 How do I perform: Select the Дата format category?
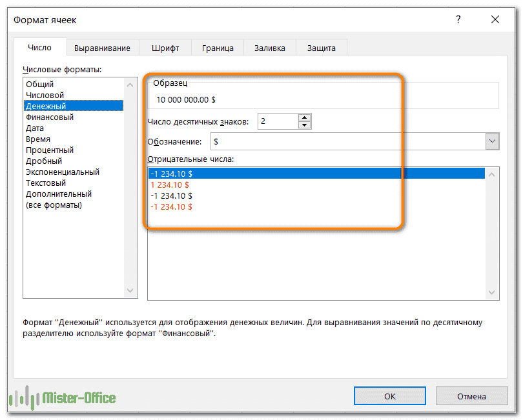(x=35, y=128)
